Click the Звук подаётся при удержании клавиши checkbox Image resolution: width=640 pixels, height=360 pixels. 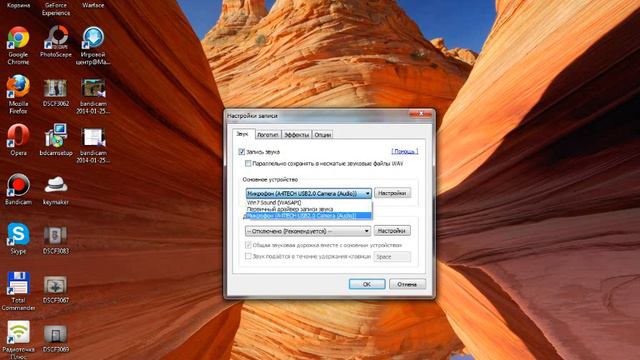[248, 256]
